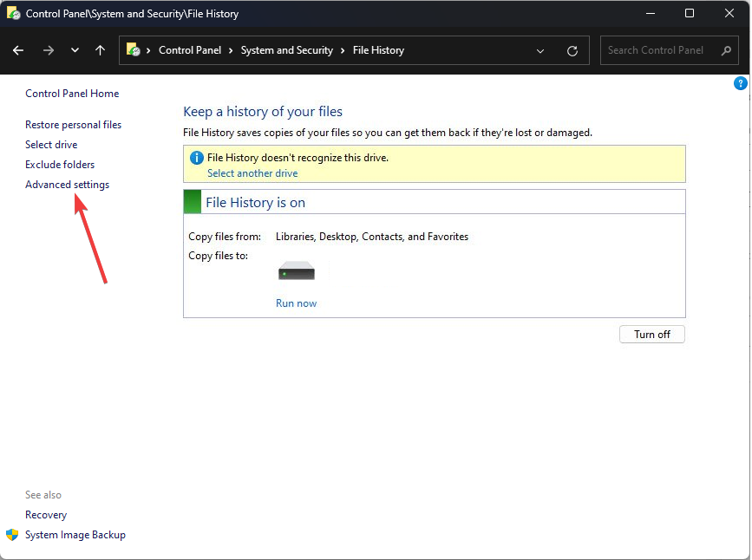Viewport: 752px width, 560px height.
Task: Click the blue info icon in warning
Action: (x=197, y=158)
